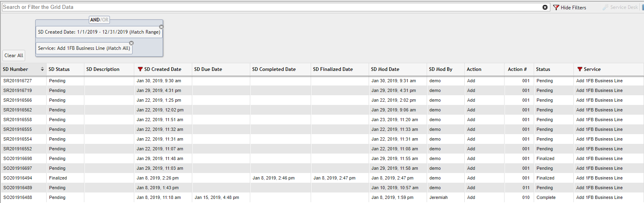Sort by the SD Due Date column
Screen dimensions: 644x203
(208, 69)
